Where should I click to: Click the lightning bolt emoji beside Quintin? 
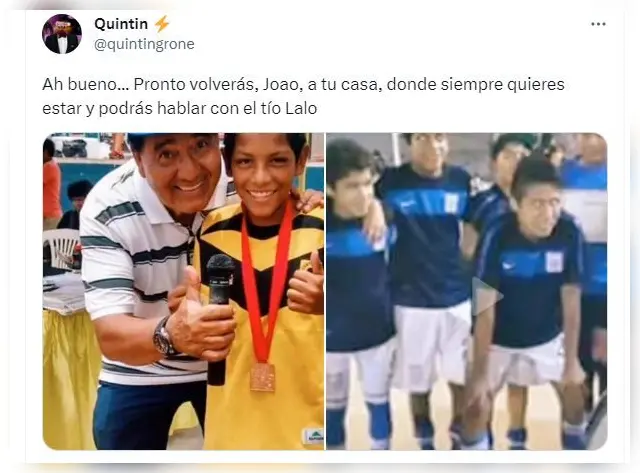(x=162, y=24)
